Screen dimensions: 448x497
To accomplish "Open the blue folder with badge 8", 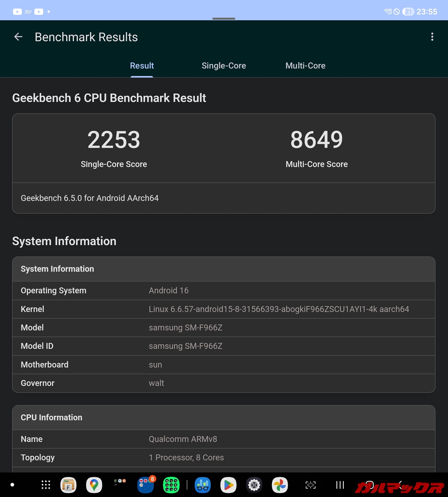I will tap(146, 485).
